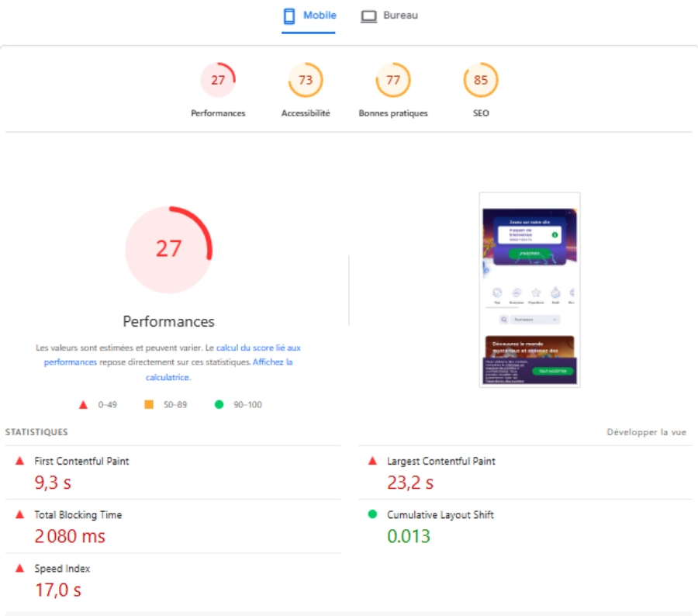Switch to the Bureau tab
698x616 pixels.
[x=389, y=16]
